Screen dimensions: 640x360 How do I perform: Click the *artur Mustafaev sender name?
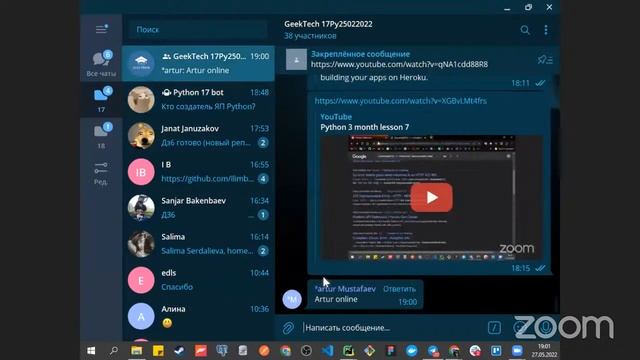pos(345,289)
